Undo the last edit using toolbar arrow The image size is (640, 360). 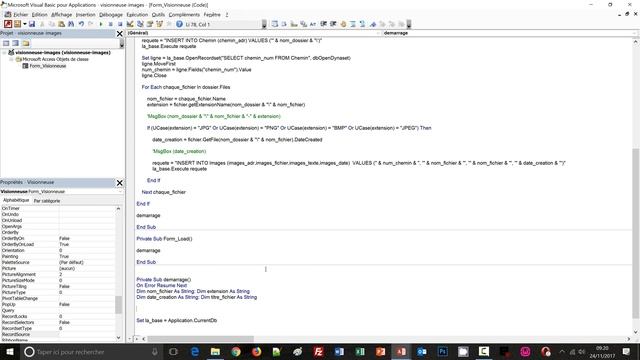click(81, 24)
